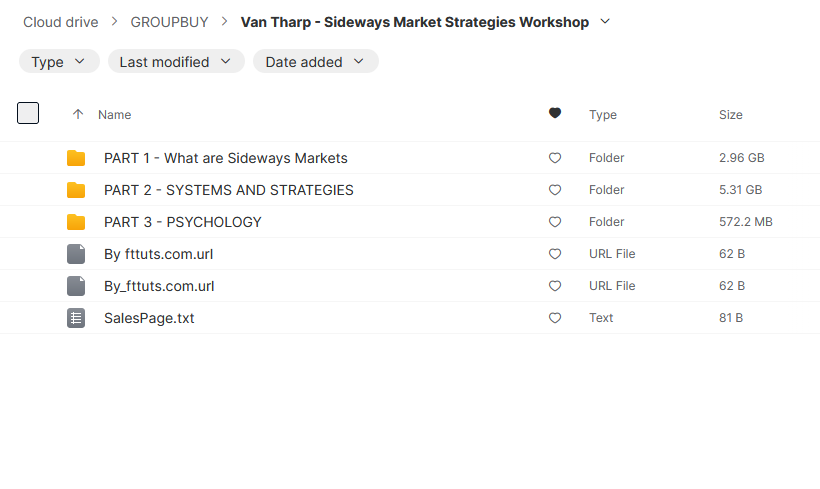
Task: Open the Type filter dropdown
Action: [x=59, y=62]
